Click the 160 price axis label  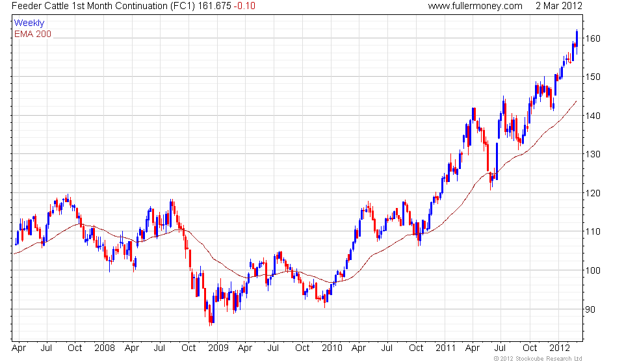[593, 38]
